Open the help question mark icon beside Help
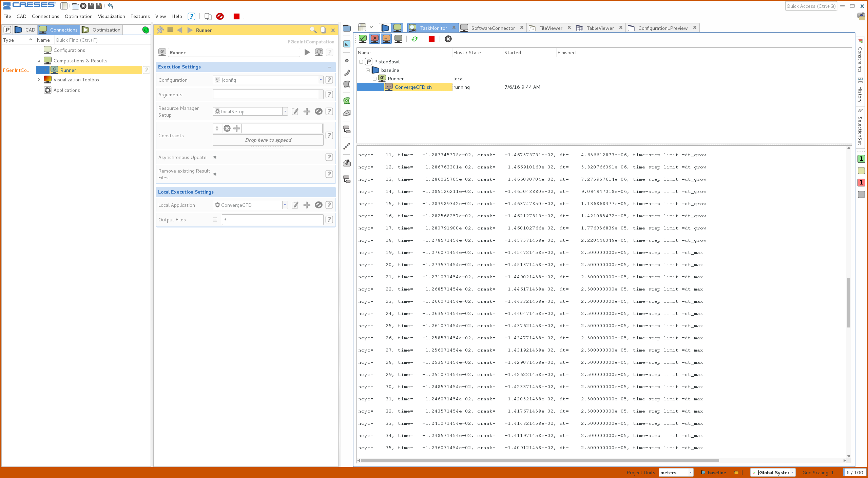Screen dimensions: 868x478 191,16
